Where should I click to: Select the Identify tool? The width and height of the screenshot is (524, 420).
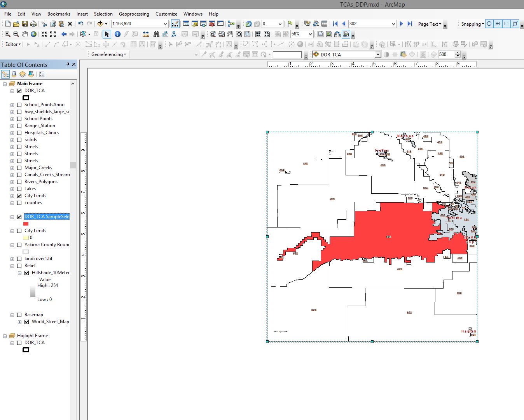click(x=117, y=34)
